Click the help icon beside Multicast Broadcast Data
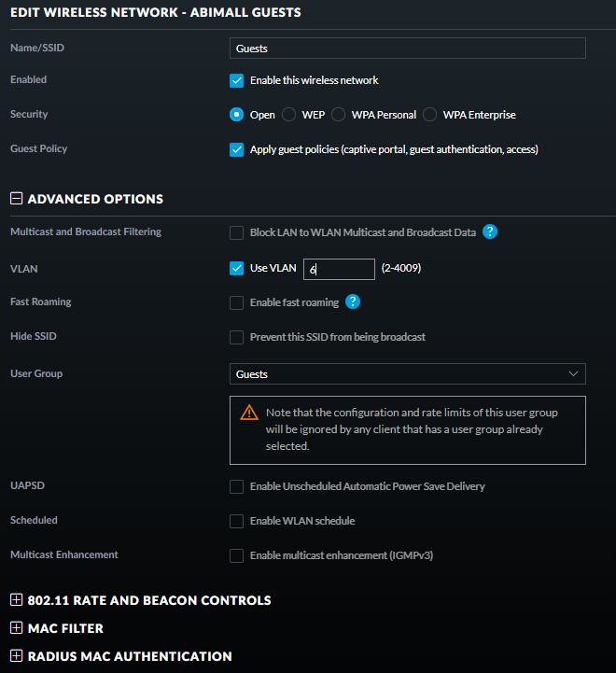 [490, 231]
